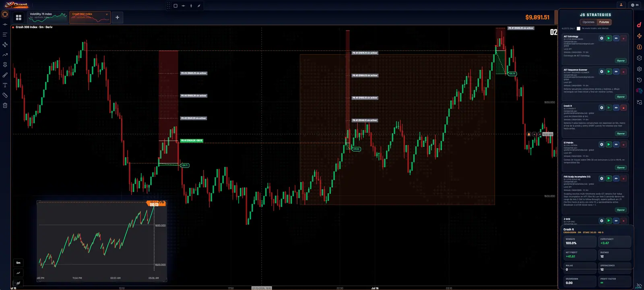Screen dimensions: 644x290
Task: Click Operar on El Patrón card
Action: click(621, 168)
